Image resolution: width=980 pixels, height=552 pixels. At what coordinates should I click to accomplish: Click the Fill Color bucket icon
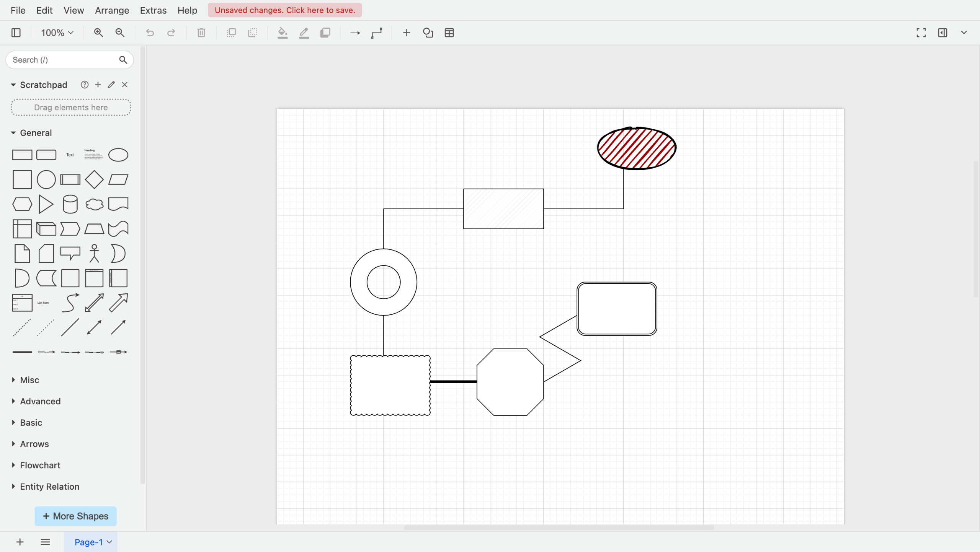[283, 33]
